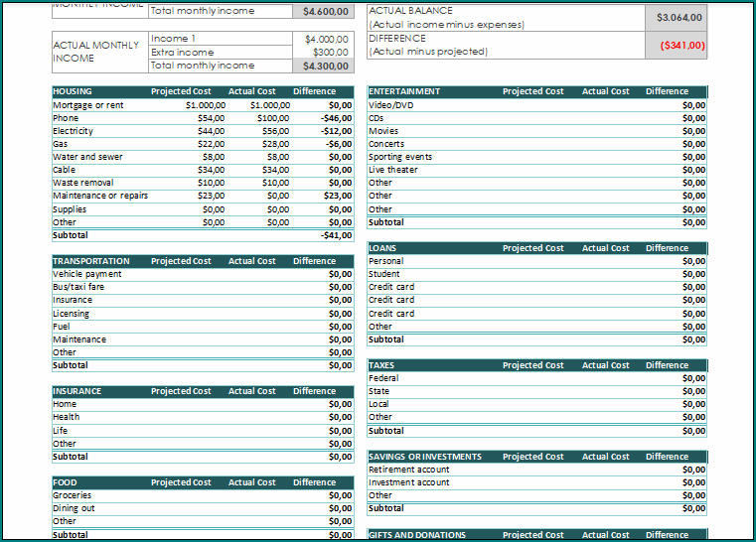Click the Extra income value $300,00
The width and height of the screenshot is (756, 542).
(x=330, y=53)
